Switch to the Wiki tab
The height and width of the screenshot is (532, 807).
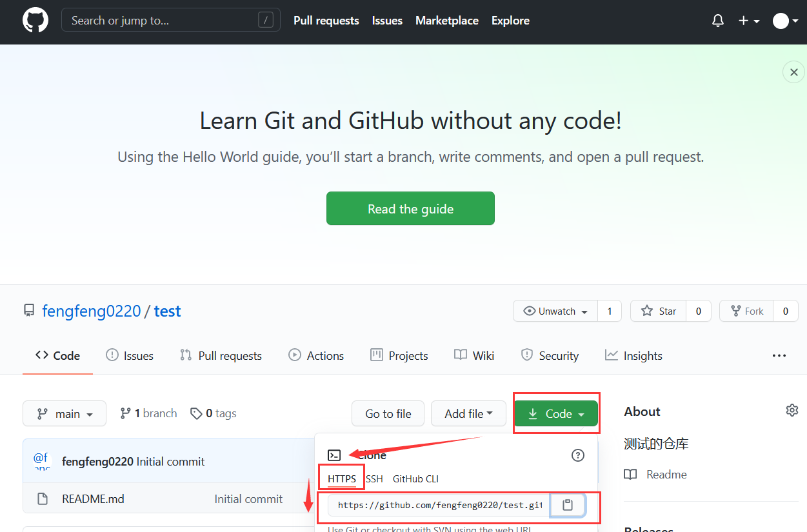point(474,355)
